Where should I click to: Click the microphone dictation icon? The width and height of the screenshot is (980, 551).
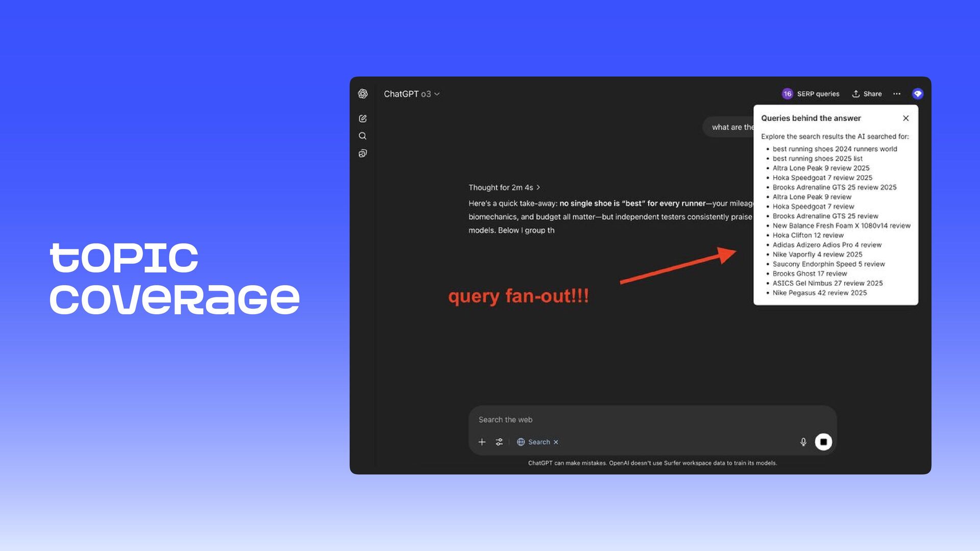pos(803,442)
